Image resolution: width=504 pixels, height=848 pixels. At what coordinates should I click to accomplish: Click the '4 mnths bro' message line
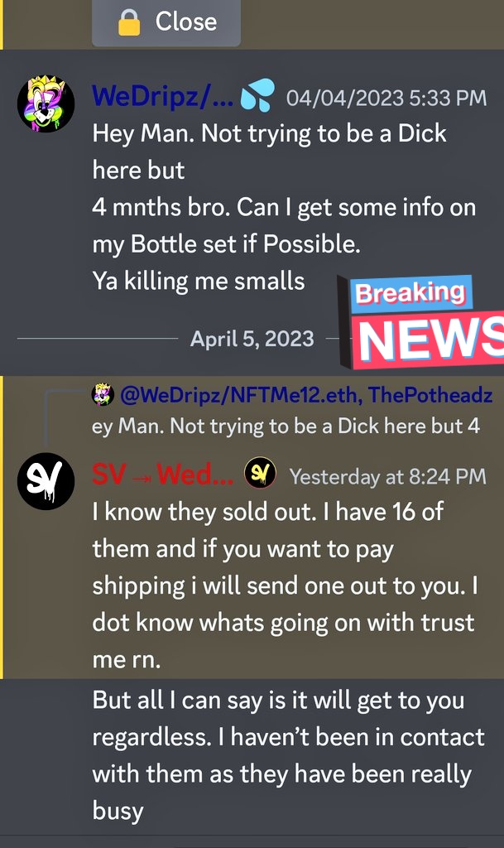click(x=284, y=207)
